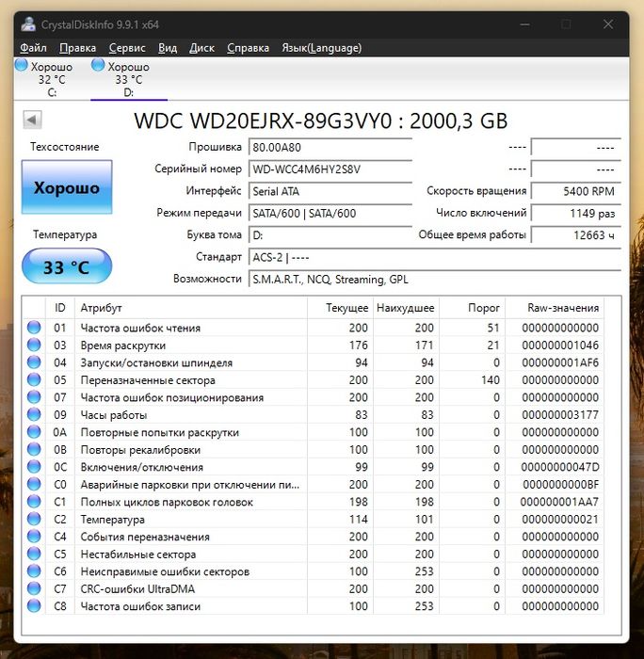
Task: Click the Текущее column header
Action: pos(340,308)
